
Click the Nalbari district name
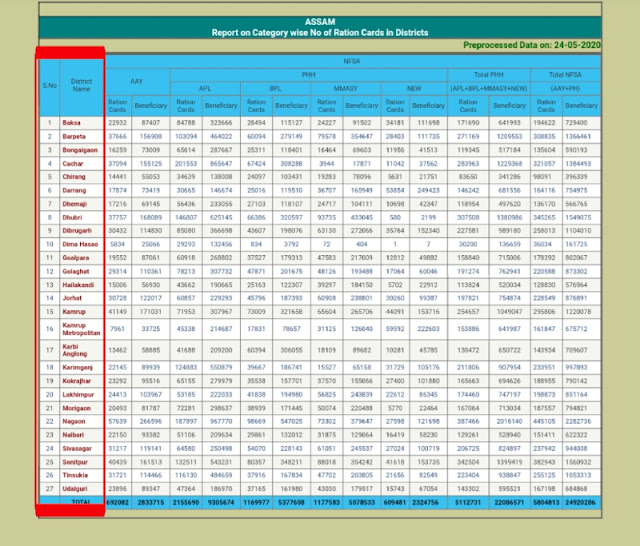[73, 435]
